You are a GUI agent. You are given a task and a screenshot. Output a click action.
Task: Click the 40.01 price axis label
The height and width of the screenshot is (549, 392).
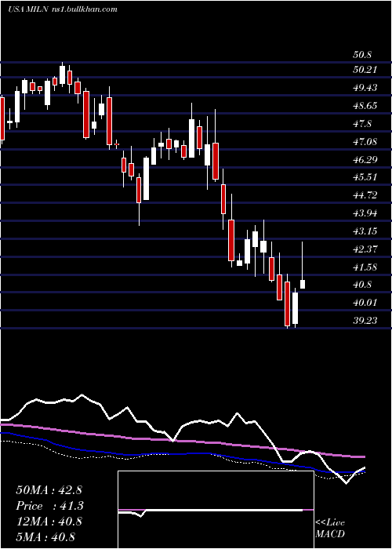(365, 303)
